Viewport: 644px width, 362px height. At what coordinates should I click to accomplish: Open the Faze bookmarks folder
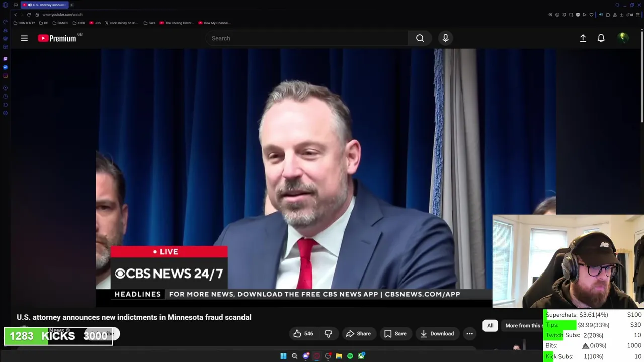pos(150,23)
